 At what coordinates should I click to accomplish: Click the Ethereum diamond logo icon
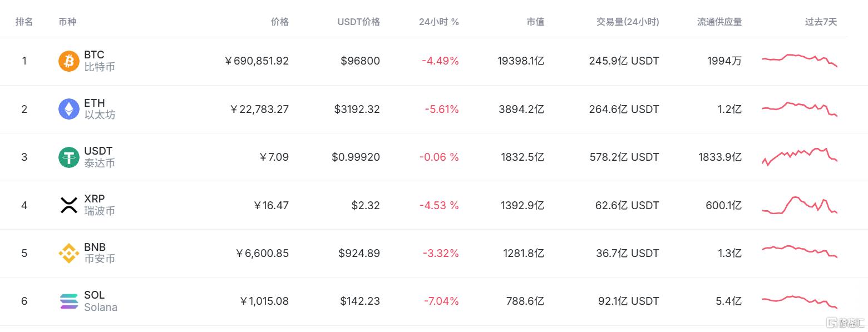(69, 109)
